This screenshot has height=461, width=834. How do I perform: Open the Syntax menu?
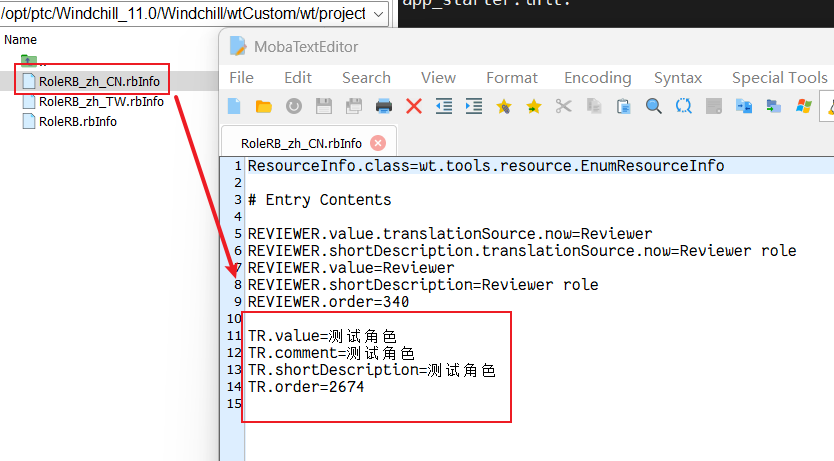coord(678,78)
